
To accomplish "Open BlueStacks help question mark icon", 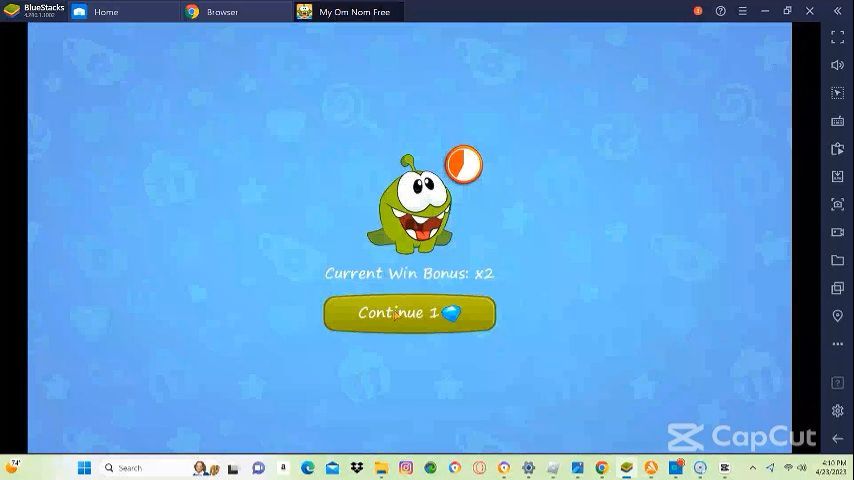I will [721, 11].
